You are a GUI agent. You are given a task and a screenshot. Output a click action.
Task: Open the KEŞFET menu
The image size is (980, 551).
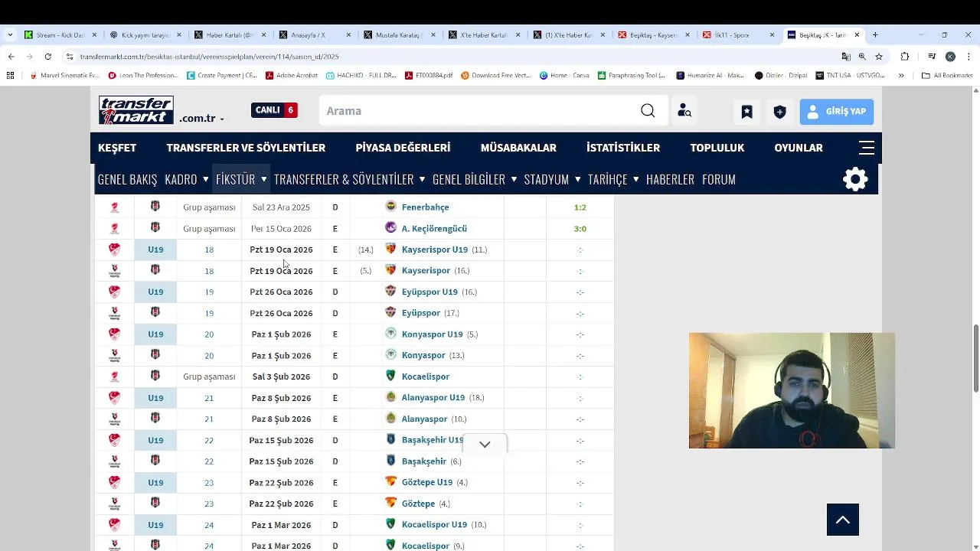tap(117, 148)
